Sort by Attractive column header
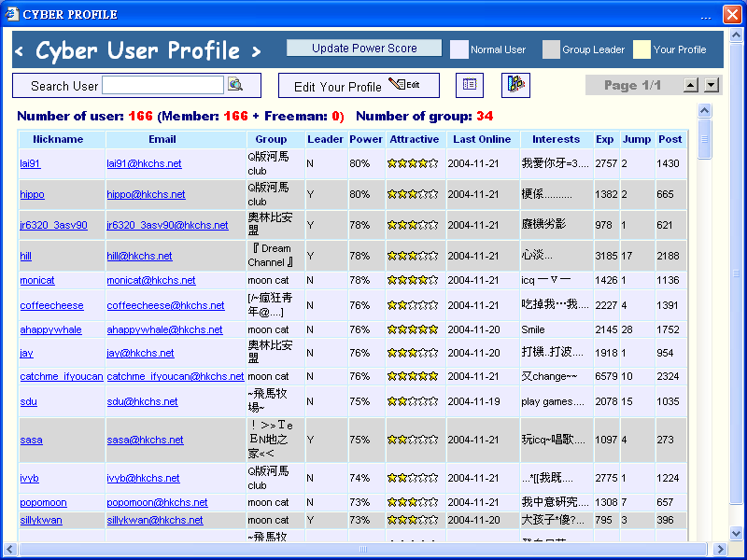This screenshot has height=560, width=747. pos(415,139)
